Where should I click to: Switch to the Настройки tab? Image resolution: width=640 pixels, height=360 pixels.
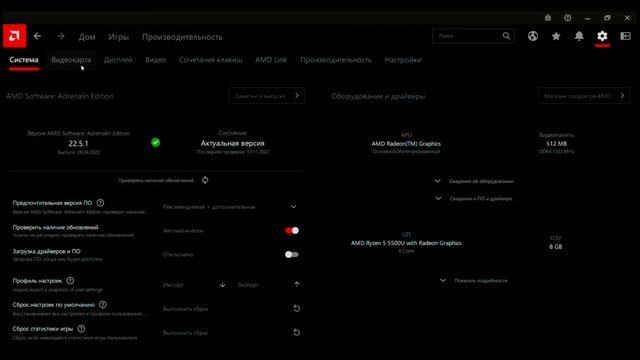click(x=403, y=60)
